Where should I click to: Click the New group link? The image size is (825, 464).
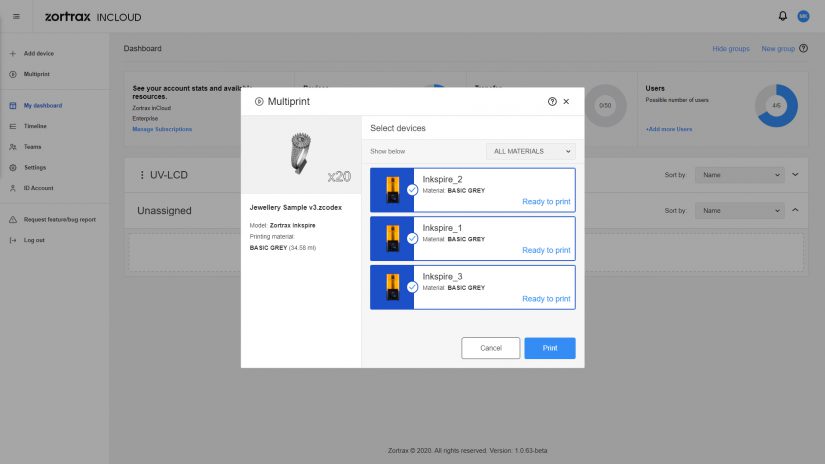pyautogui.click(x=778, y=48)
